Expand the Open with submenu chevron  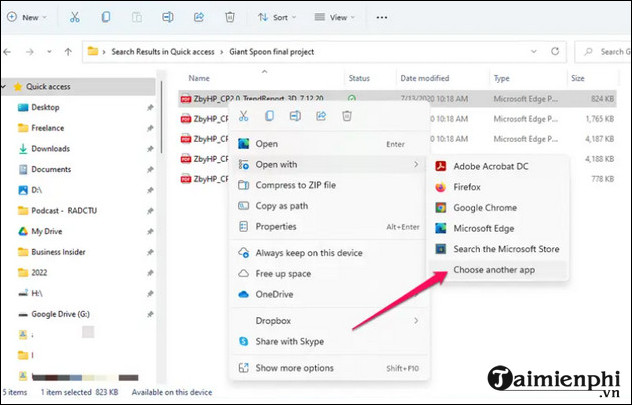(x=416, y=164)
